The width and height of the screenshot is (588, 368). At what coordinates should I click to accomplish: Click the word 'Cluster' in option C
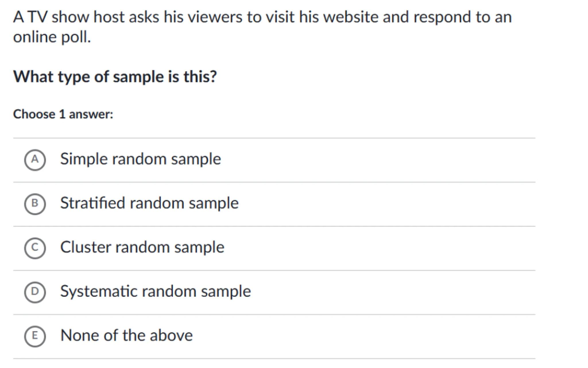pyautogui.click(x=86, y=247)
